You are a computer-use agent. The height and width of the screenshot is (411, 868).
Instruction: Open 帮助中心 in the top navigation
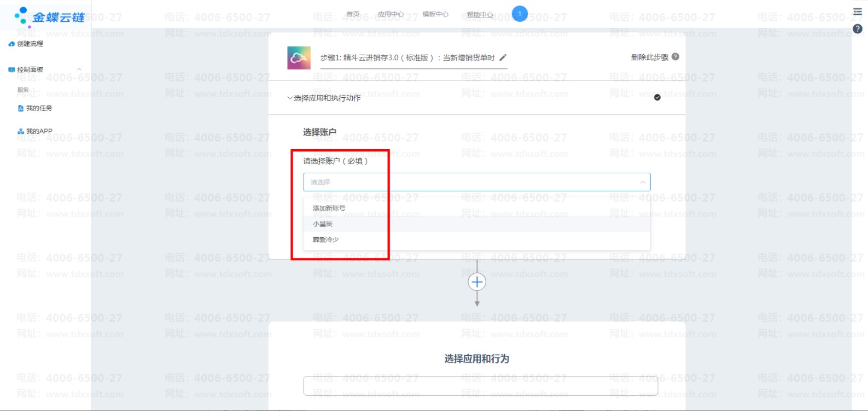click(x=480, y=15)
